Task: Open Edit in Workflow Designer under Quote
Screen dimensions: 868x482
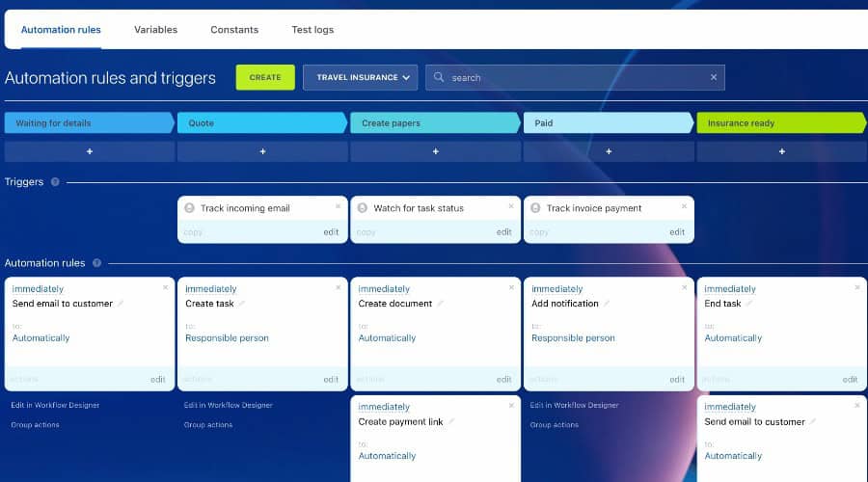Action: (x=228, y=405)
